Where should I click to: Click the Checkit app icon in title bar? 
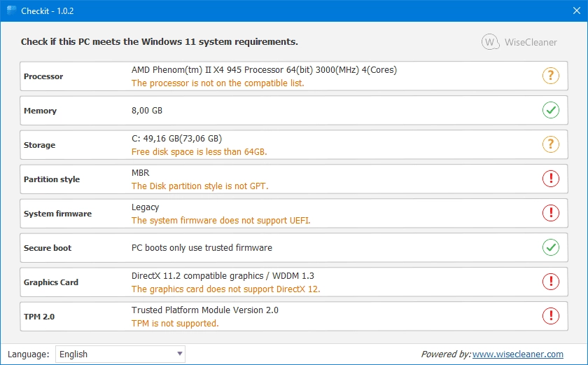tap(11, 11)
